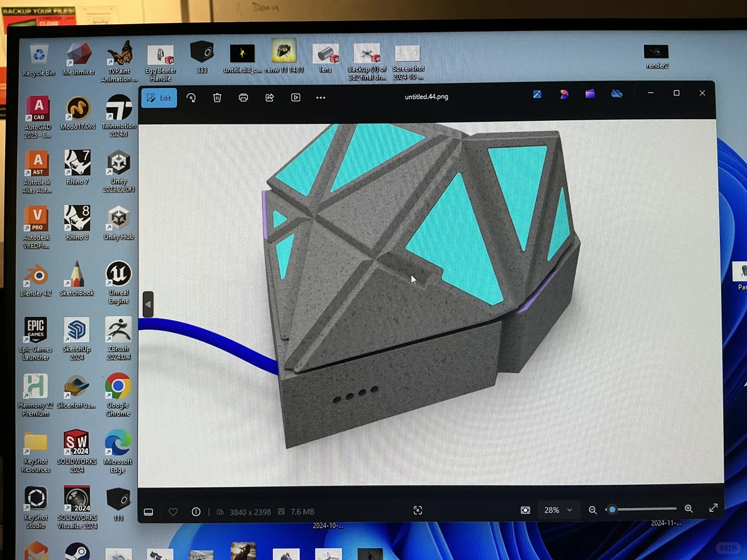Select SOLIDWORKS Visualize 2024 shortcut

coord(77,508)
